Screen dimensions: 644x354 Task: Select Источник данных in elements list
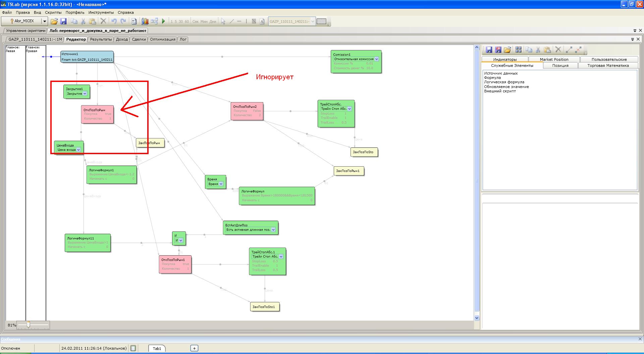click(x=501, y=73)
